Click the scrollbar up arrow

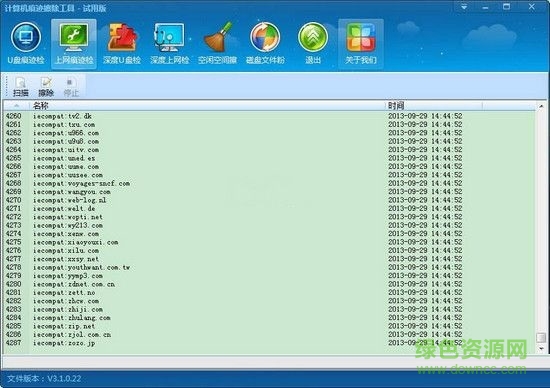click(541, 106)
